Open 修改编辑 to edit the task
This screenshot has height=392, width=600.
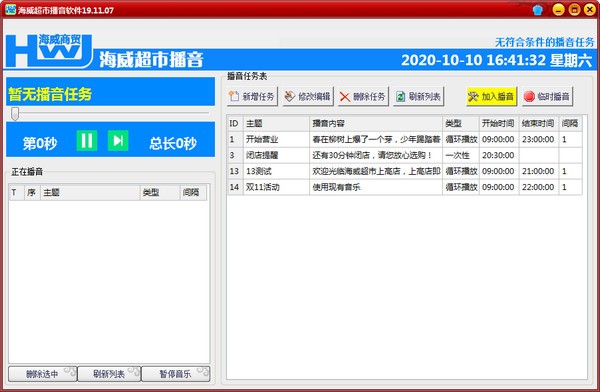click(308, 96)
